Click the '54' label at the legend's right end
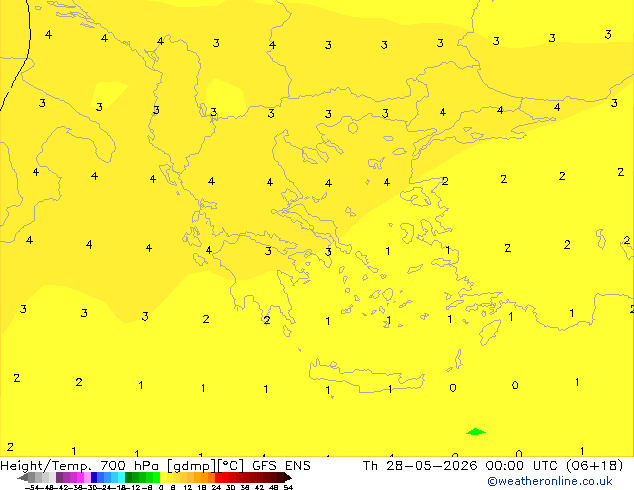 coord(288,488)
